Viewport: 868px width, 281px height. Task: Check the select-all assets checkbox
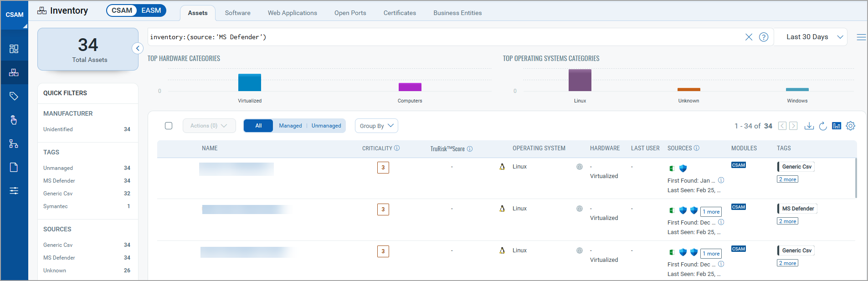pos(169,126)
